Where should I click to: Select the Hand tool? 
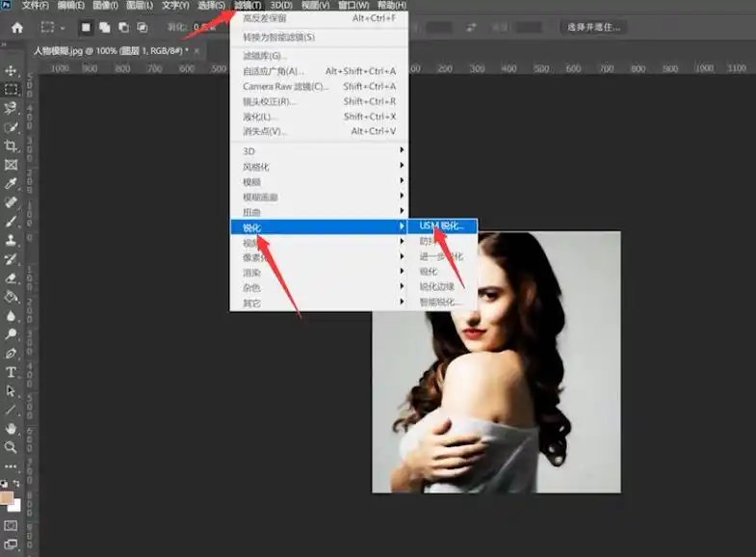pyautogui.click(x=12, y=428)
